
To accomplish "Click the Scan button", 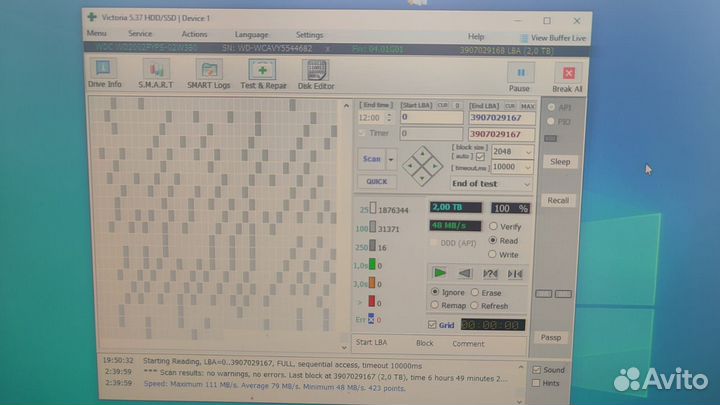I will point(371,159).
